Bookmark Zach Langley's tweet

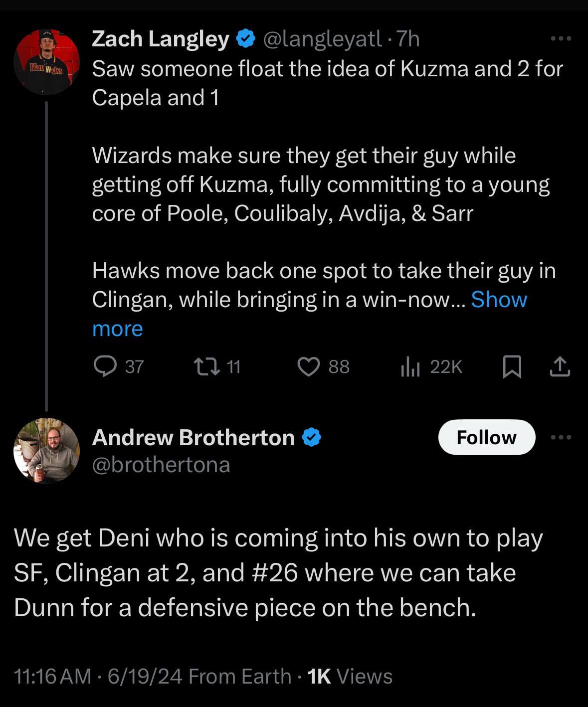512,367
